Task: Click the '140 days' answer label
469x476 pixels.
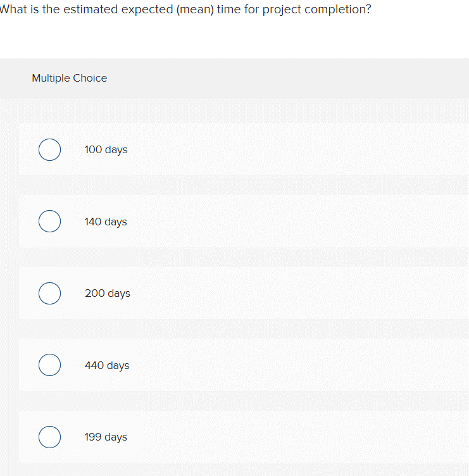Action: tap(106, 222)
